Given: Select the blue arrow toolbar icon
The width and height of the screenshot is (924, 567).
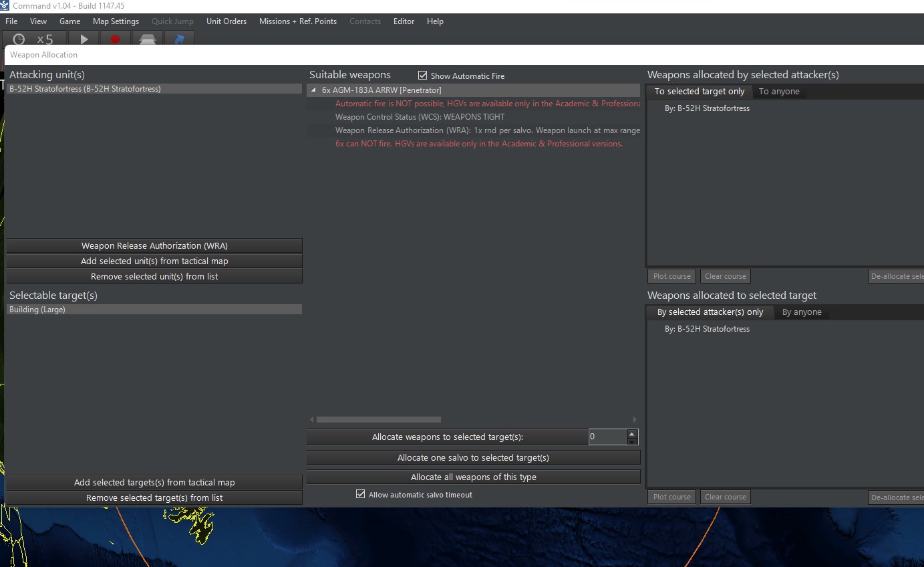Looking at the screenshot, I should 178,39.
